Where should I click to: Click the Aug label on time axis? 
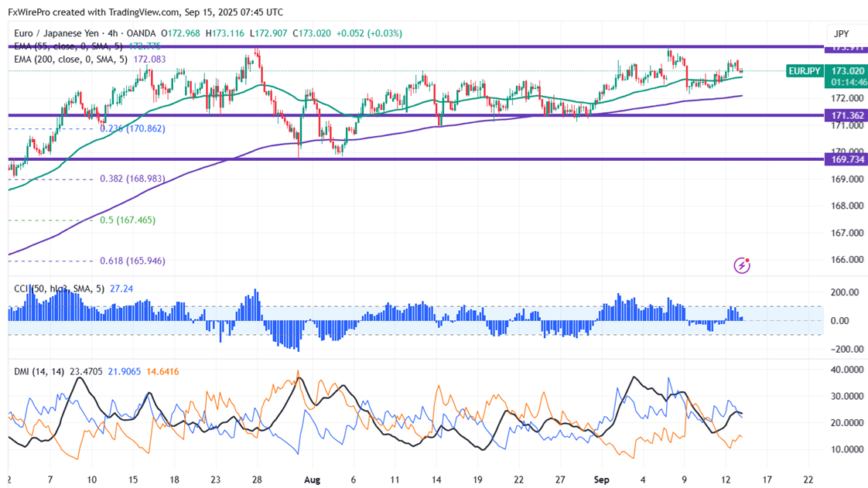coord(313,479)
